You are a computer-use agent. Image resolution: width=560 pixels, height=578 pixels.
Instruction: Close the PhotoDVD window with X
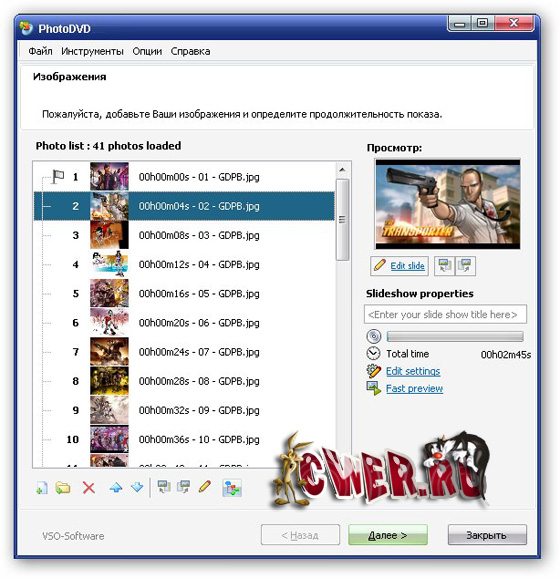514,23
